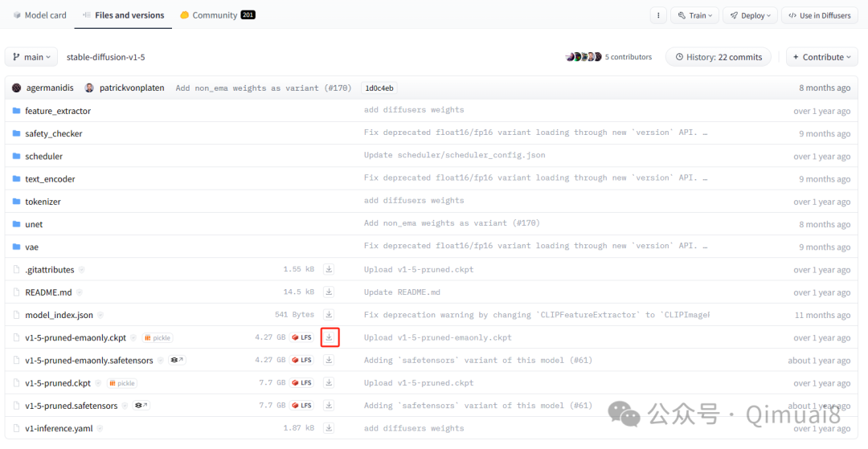Image resolution: width=868 pixels, height=449 pixels.
Task: Click security scan icon next to README.md
Action: (x=79, y=292)
